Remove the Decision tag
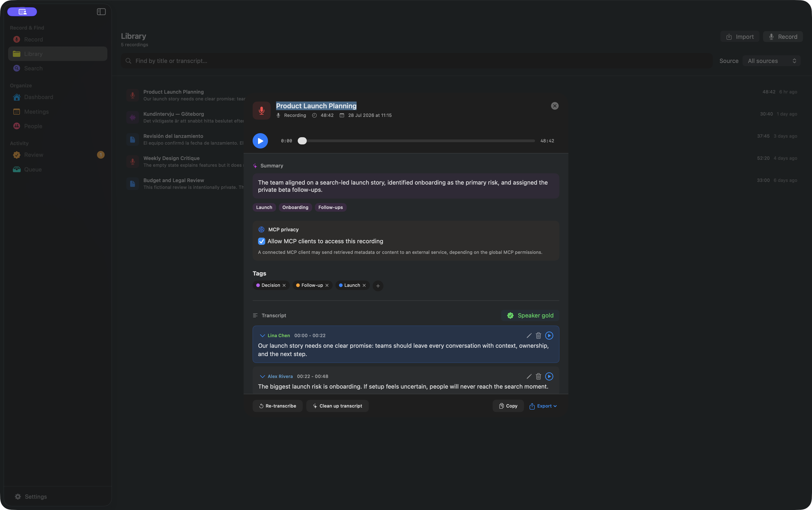This screenshot has width=812, height=510. click(x=284, y=285)
